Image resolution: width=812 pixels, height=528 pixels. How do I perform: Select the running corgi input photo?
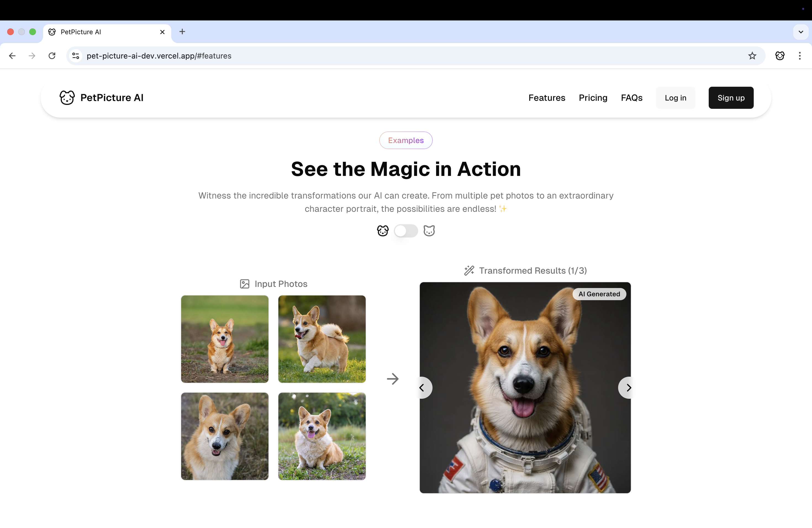(x=322, y=339)
